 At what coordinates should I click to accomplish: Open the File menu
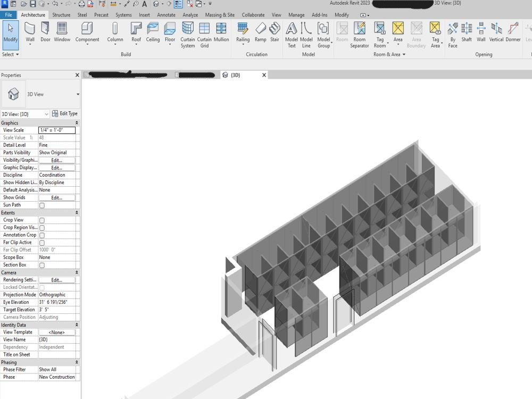9,15
